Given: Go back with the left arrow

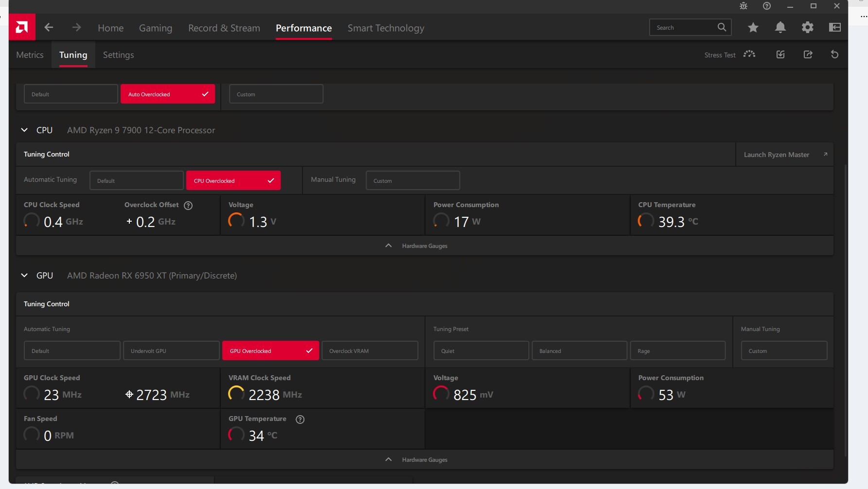Looking at the screenshot, I should click(49, 28).
